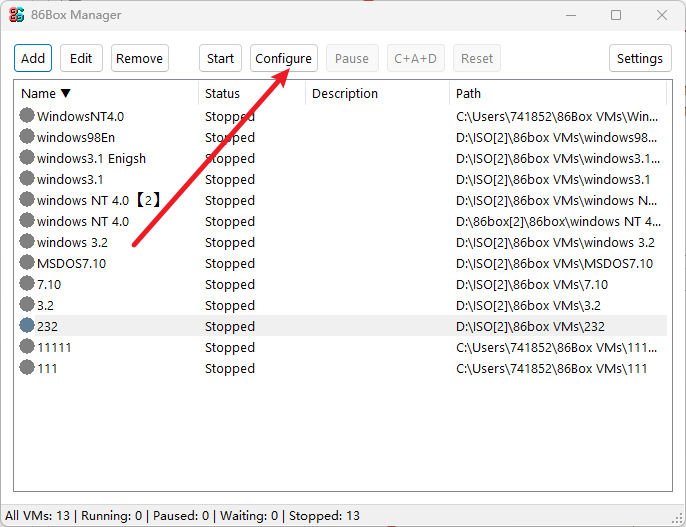The height and width of the screenshot is (527, 686).
Task: Click the Edit button
Action: 81,58
